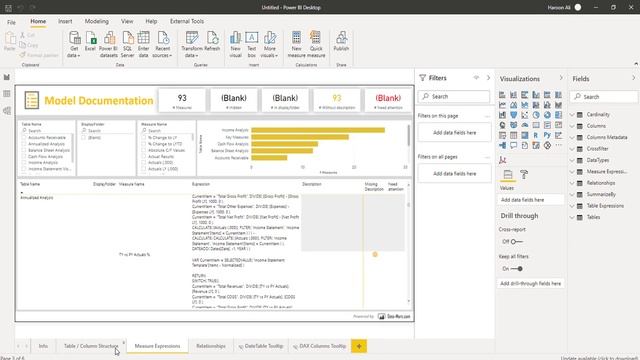640x360 pixels.
Task: Select the Income Analysis bar in chart
Action: click(318, 130)
